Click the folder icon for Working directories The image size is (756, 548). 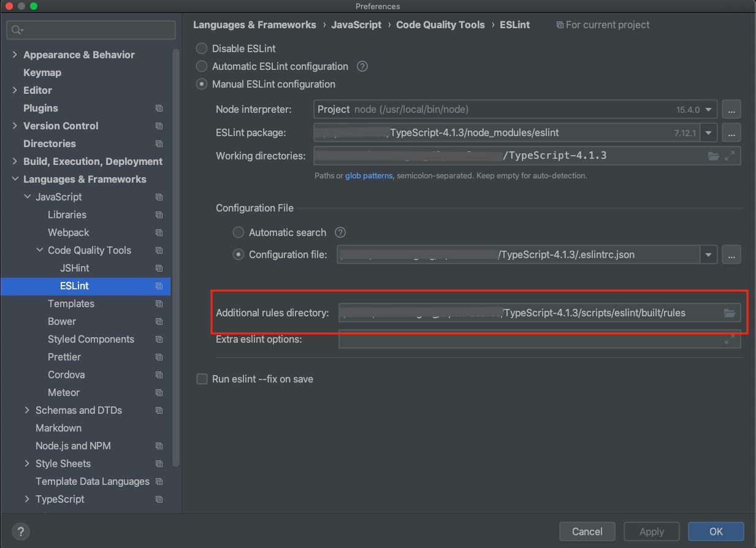tap(713, 156)
